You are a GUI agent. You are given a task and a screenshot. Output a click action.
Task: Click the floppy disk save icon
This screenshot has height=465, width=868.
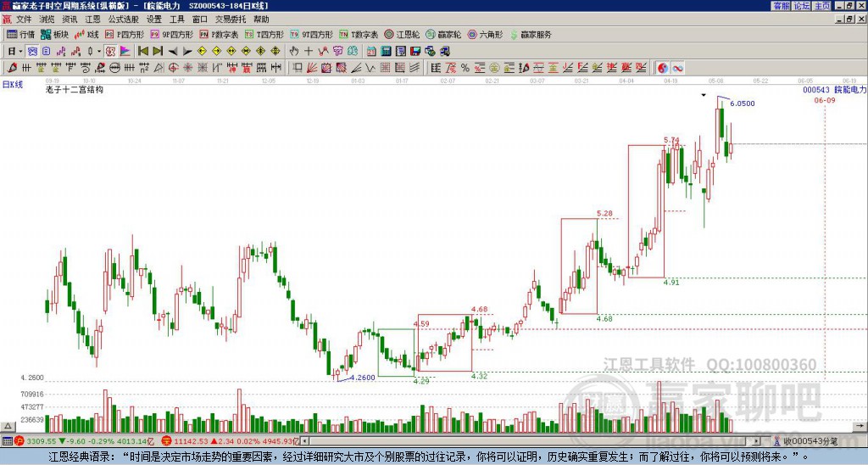coord(415,52)
